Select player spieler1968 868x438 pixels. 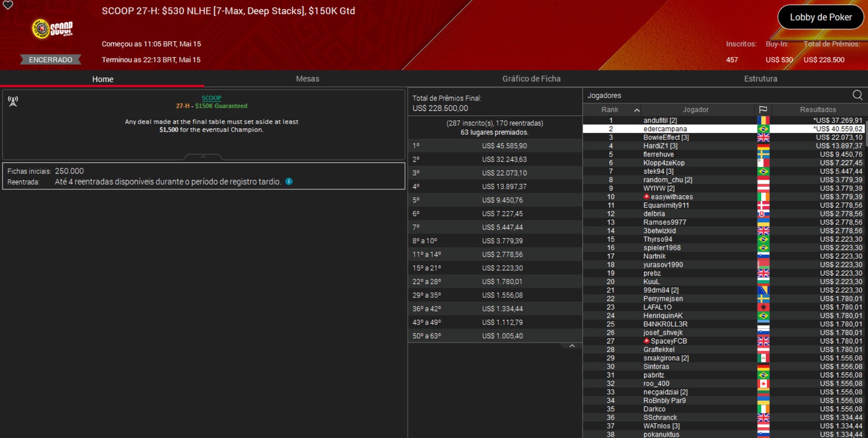coord(662,248)
